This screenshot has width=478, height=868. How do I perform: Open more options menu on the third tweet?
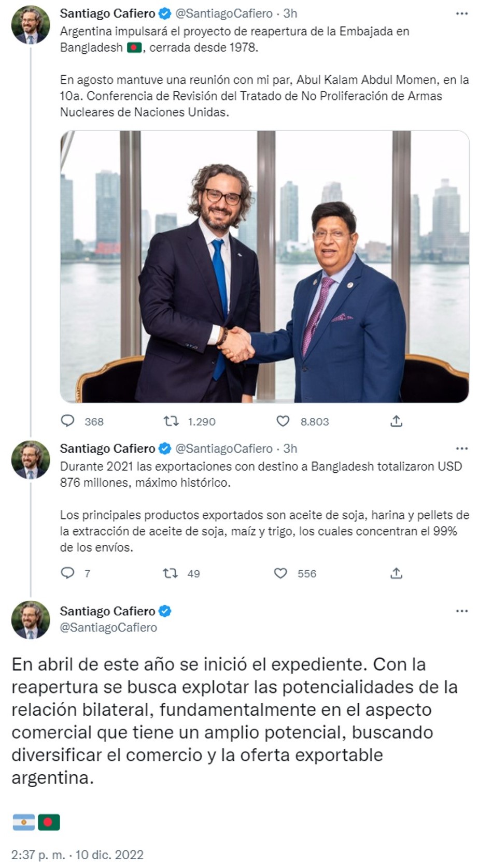(x=462, y=611)
